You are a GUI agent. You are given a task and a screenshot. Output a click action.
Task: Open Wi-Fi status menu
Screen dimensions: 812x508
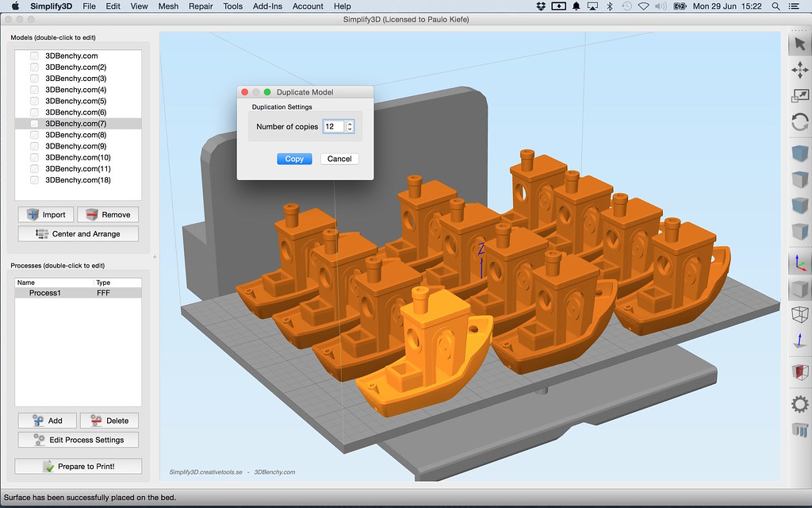click(x=643, y=6)
